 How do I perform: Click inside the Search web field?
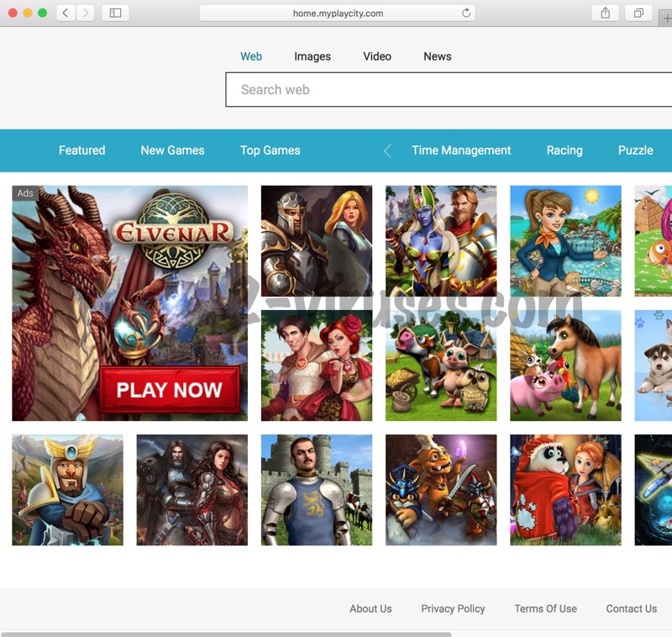(378, 89)
